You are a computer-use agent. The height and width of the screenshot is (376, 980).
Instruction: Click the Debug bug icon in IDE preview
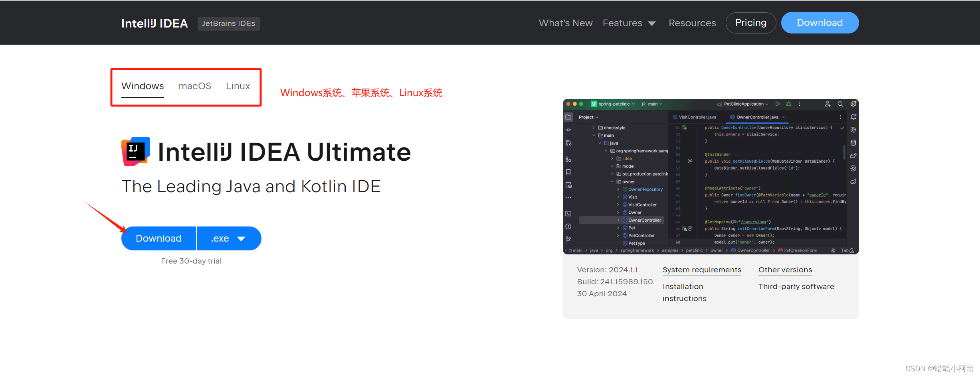tap(788, 104)
